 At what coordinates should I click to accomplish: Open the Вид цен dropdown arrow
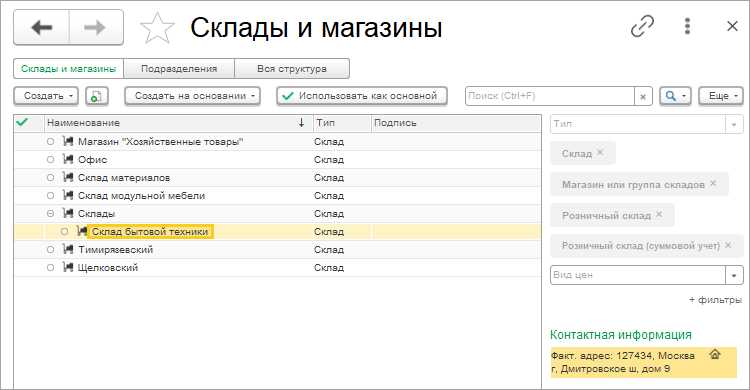tap(734, 275)
